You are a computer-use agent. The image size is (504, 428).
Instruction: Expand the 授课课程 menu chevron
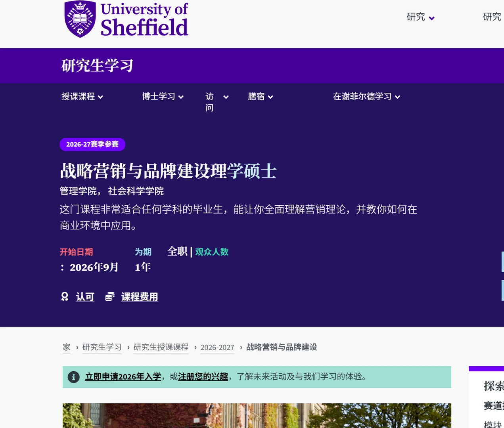100,97
